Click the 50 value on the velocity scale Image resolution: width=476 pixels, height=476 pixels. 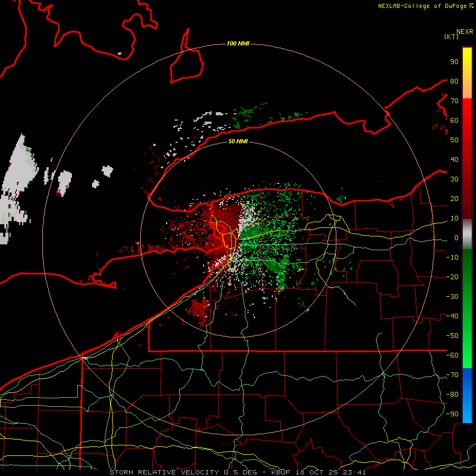coord(454,140)
